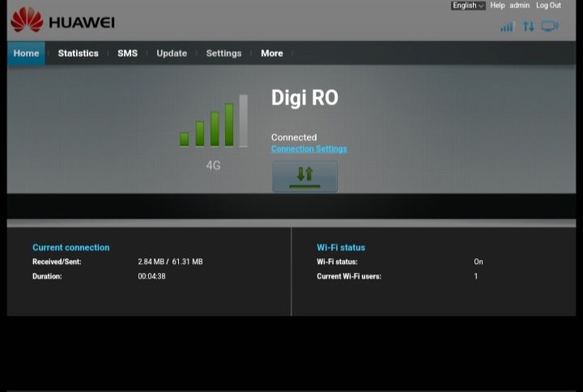Click the Duration label
583x392 pixels.
point(47,276)
